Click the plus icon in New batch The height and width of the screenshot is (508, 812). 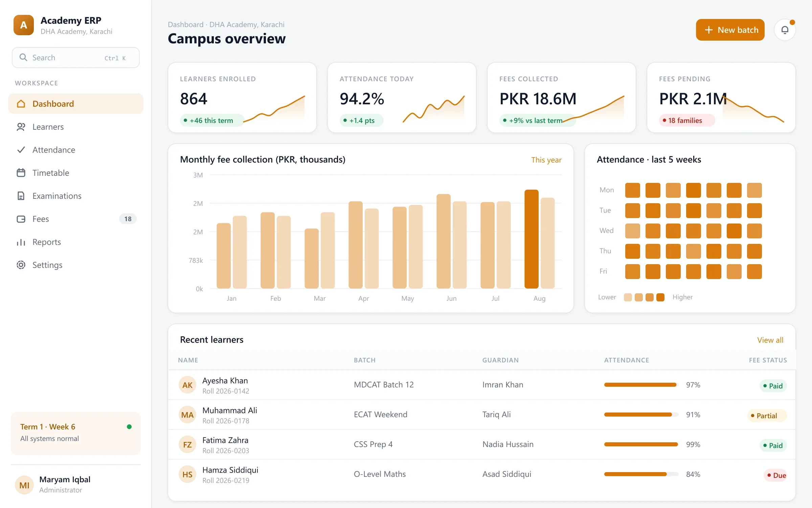tap(709, 30)
